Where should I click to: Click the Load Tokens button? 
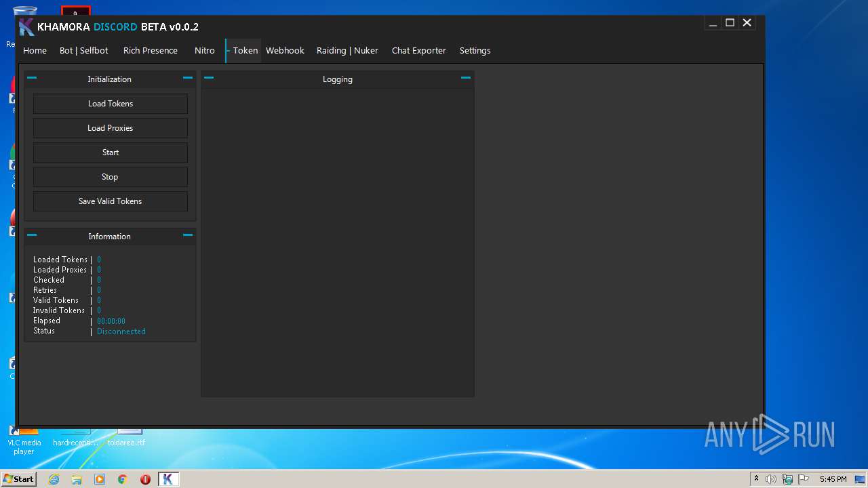tap(111, 104)
